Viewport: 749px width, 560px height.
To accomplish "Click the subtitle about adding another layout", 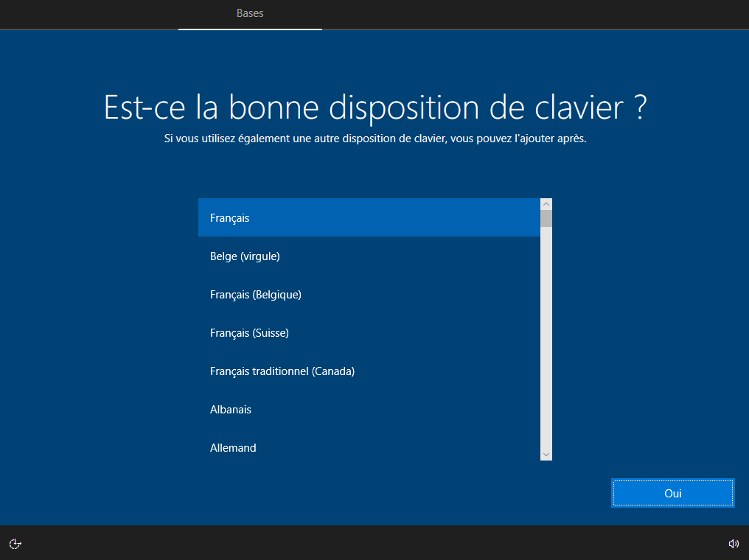I will pos(374,139).
